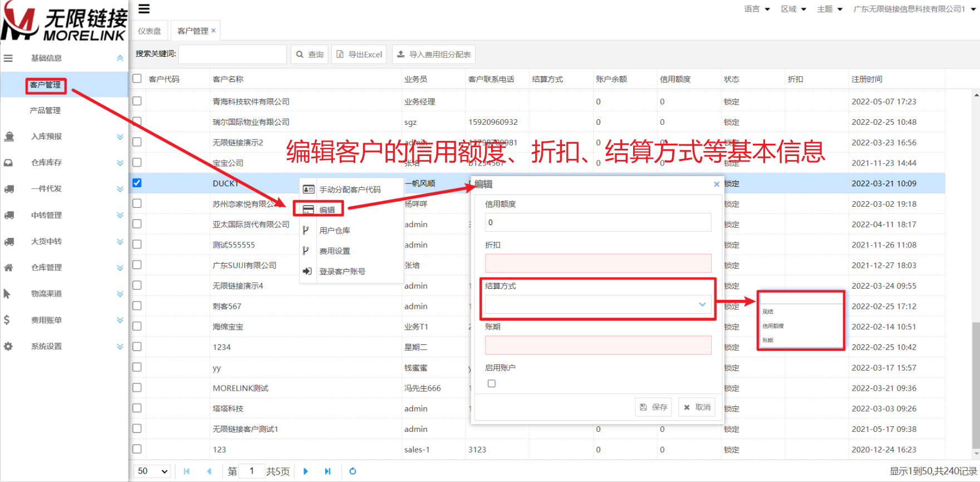Toggle the hamburger menu icon in the top bar
This screenshot has width=980, height=482.
[x=144, y=9]
